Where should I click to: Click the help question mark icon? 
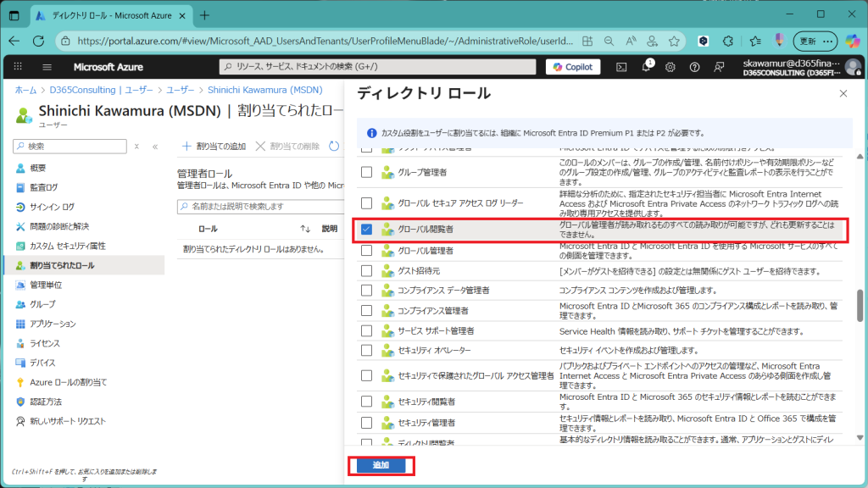(695, 67)
